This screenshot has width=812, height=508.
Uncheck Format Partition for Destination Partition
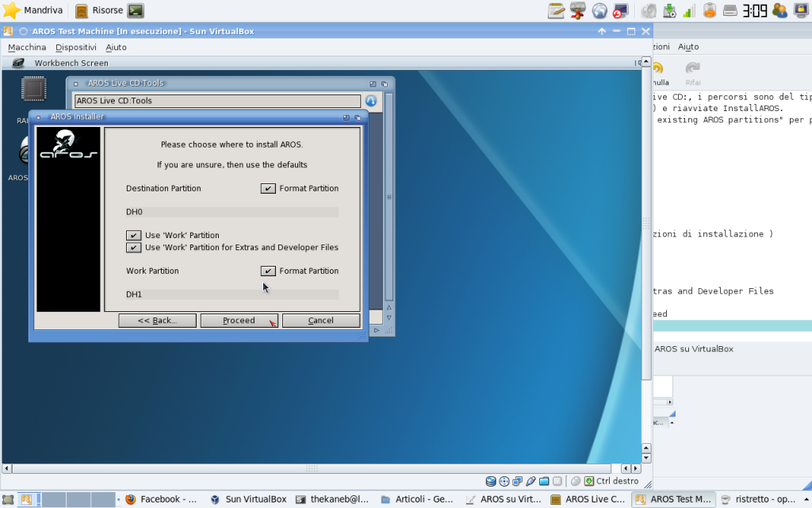[268, 188]
